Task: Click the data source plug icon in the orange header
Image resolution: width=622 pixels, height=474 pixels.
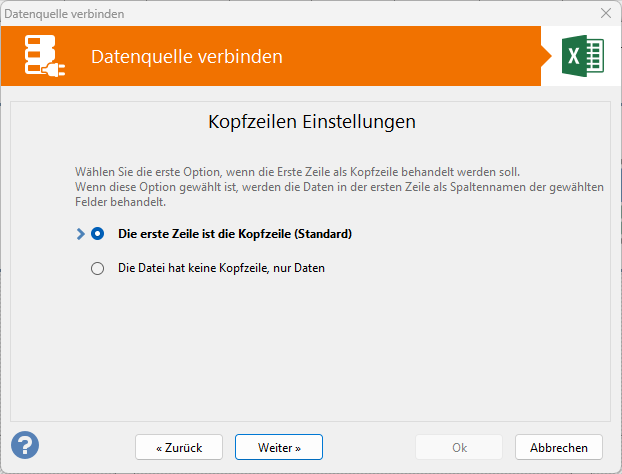Action: pyautogui.click(x=46, y=57)
